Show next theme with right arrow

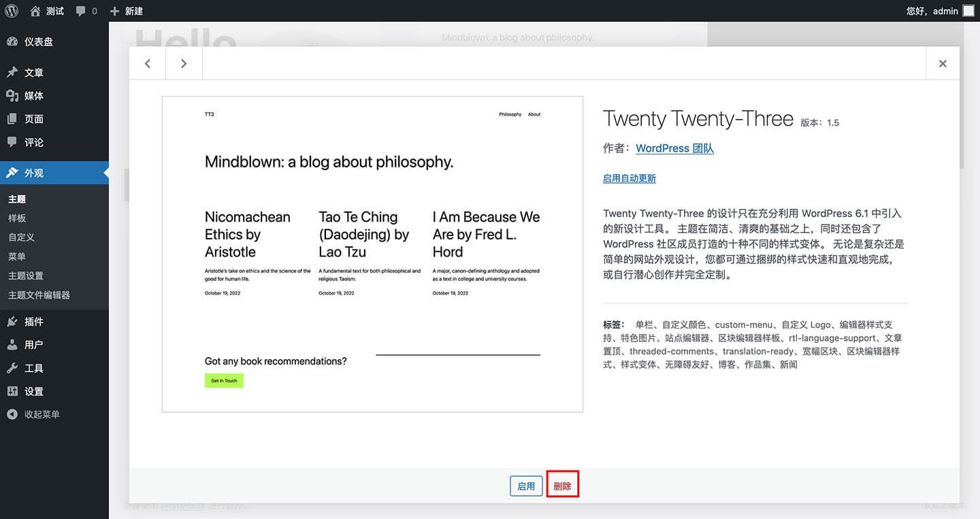point(184,63)
